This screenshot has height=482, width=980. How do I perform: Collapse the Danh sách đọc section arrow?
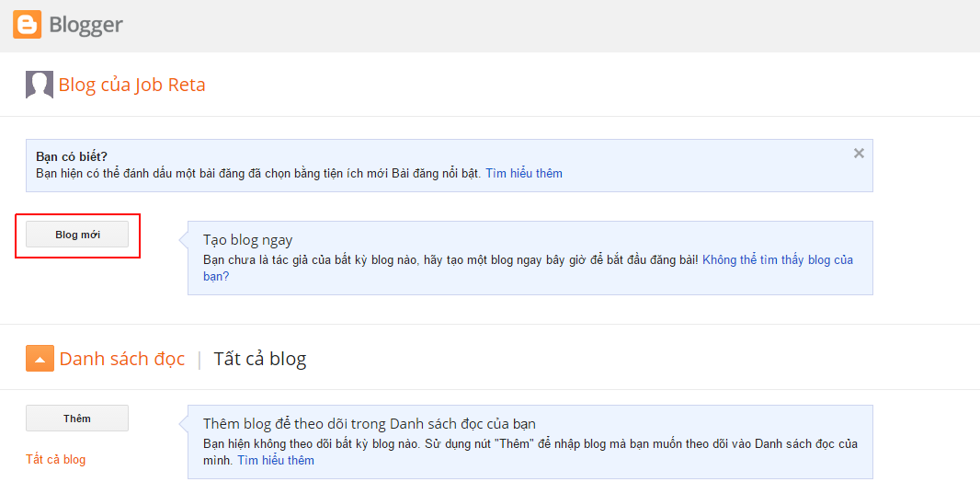point(40,359)
